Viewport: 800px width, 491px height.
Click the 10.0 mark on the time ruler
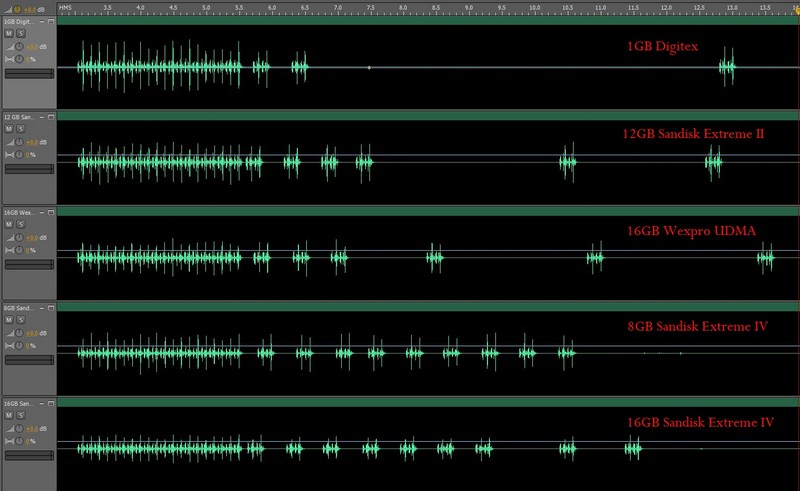535,8
